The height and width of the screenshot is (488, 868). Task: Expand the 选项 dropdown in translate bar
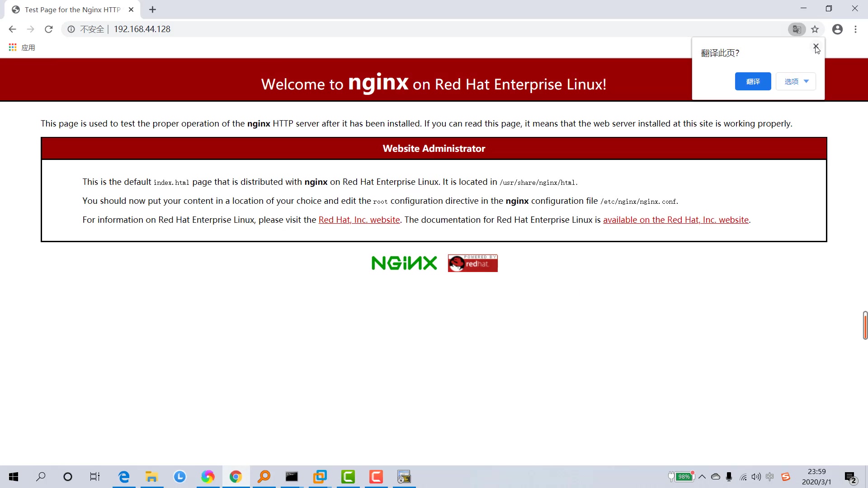point(797,82)
